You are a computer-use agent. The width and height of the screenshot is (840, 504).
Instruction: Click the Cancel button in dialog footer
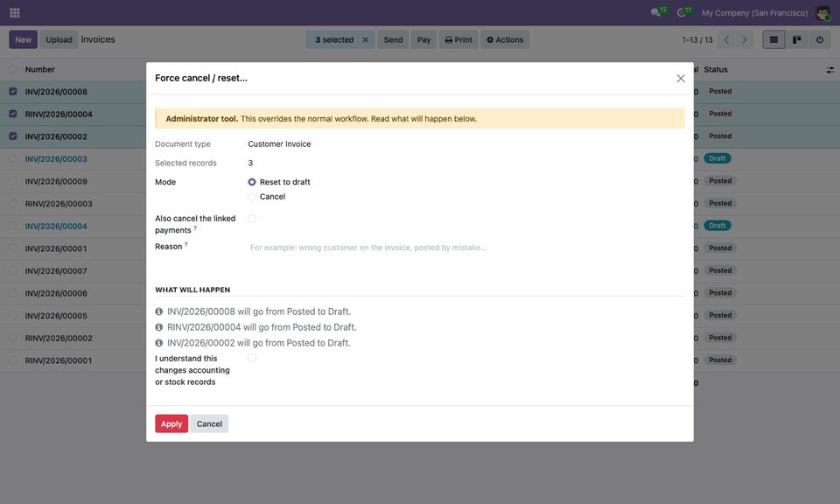[209, 423]
